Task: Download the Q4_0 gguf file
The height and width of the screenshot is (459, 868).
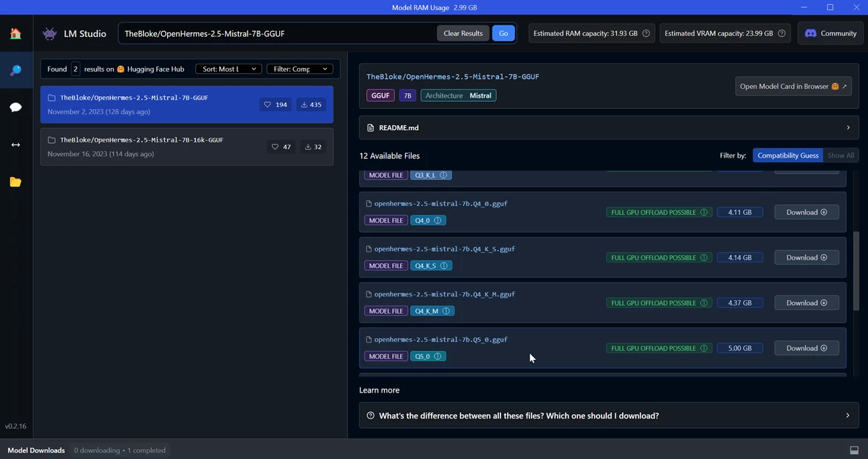Action: coord(807,213)
